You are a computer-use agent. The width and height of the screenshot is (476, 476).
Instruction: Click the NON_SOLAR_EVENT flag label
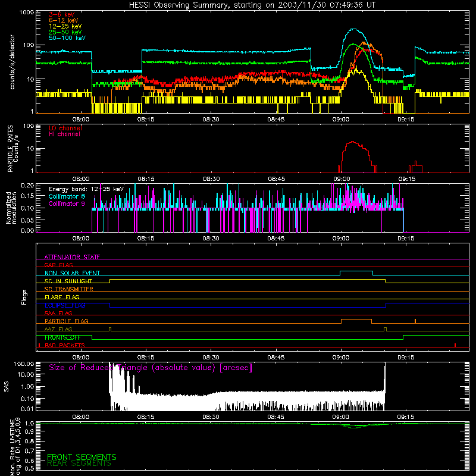tap(72, 273)
